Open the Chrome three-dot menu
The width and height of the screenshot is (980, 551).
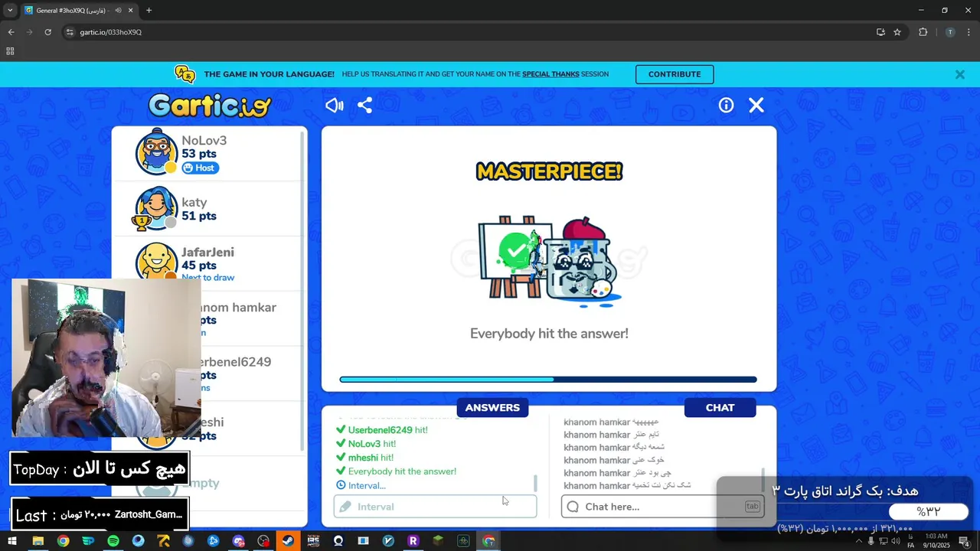pos(969,32)
